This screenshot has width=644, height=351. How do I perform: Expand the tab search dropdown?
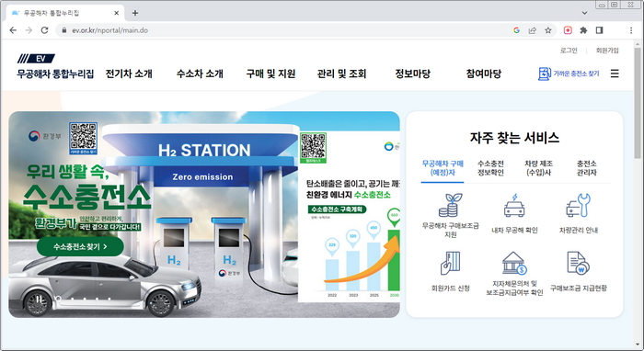pos(584,13)
